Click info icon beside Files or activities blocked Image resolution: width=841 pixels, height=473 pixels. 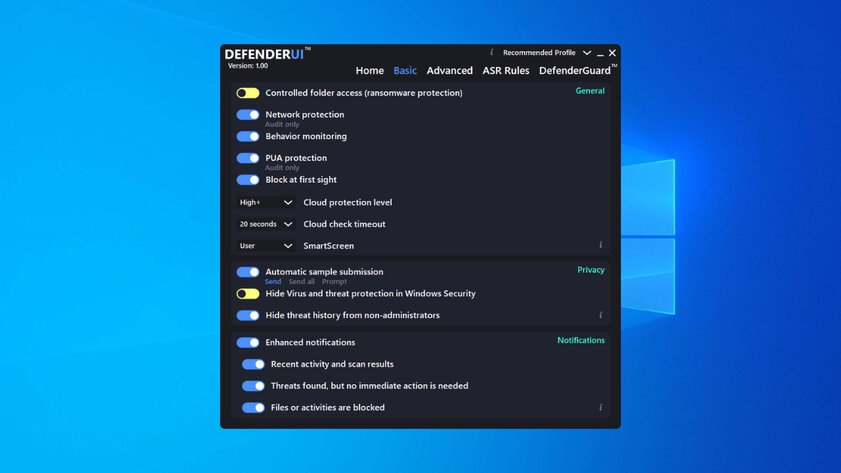[600, 408]
